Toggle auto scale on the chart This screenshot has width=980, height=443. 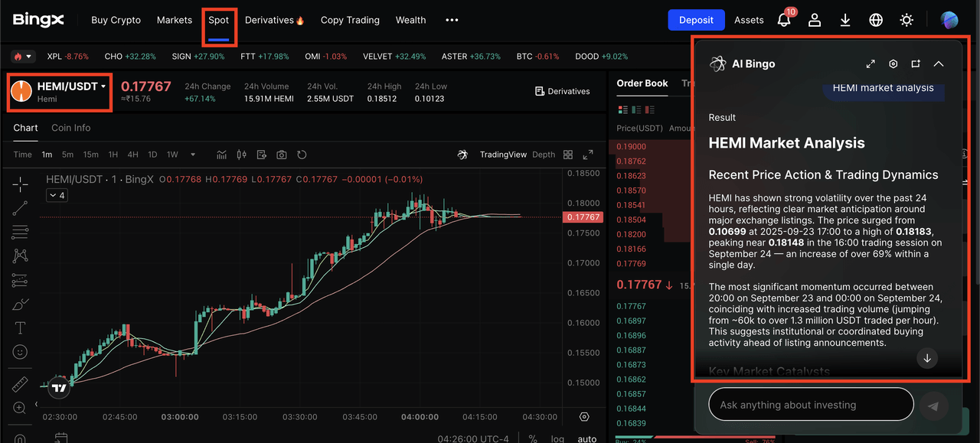(x=587, y=438)
